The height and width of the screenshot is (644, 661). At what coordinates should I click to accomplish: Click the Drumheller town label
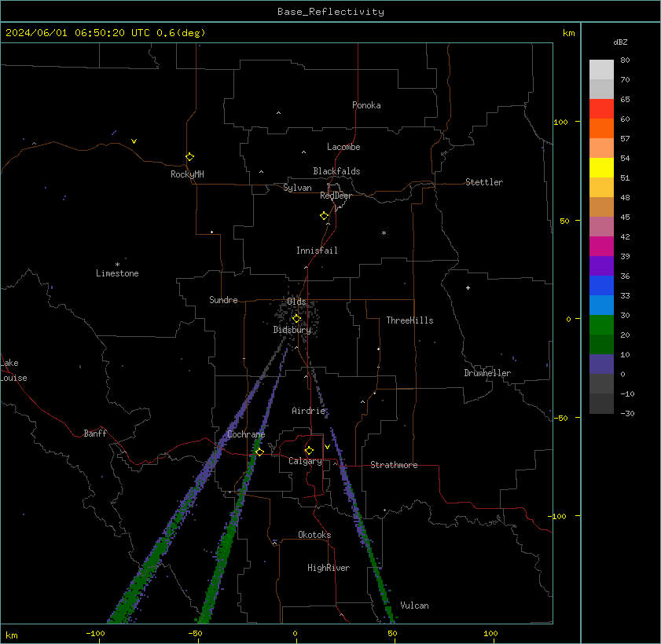487,373
